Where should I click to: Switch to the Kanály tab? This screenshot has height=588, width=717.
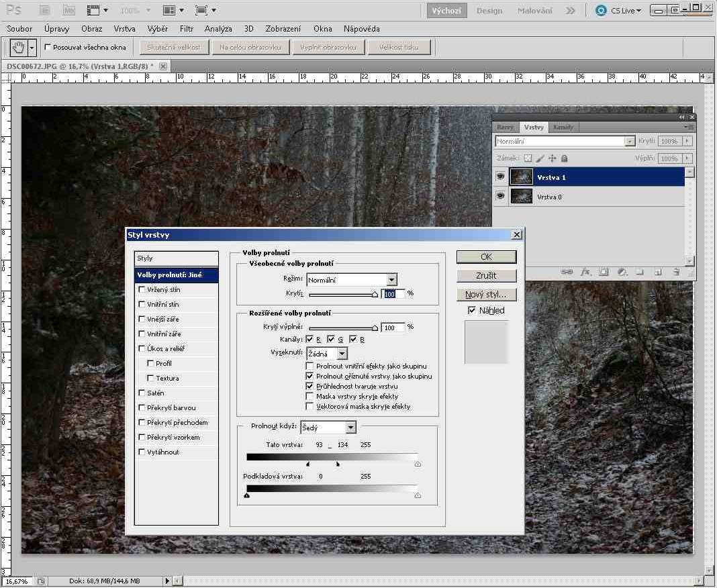click(x=563, y=128)
